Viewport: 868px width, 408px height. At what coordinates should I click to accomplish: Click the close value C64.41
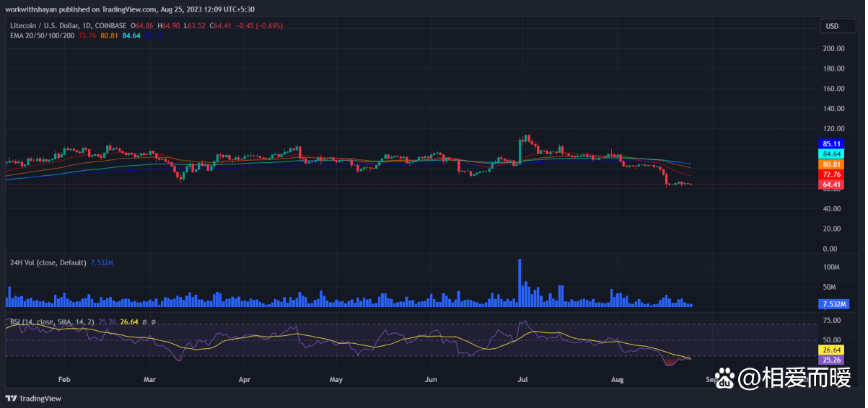[219, 25]
